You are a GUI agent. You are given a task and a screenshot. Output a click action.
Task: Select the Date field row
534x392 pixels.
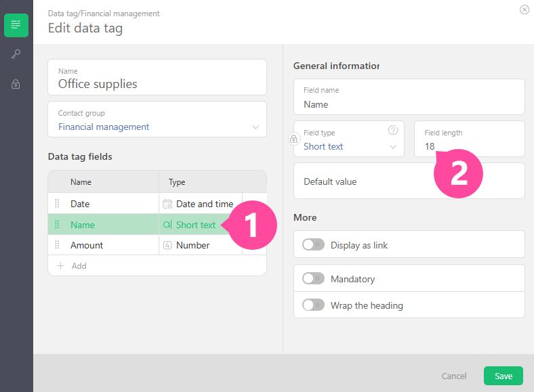point(157,204)
